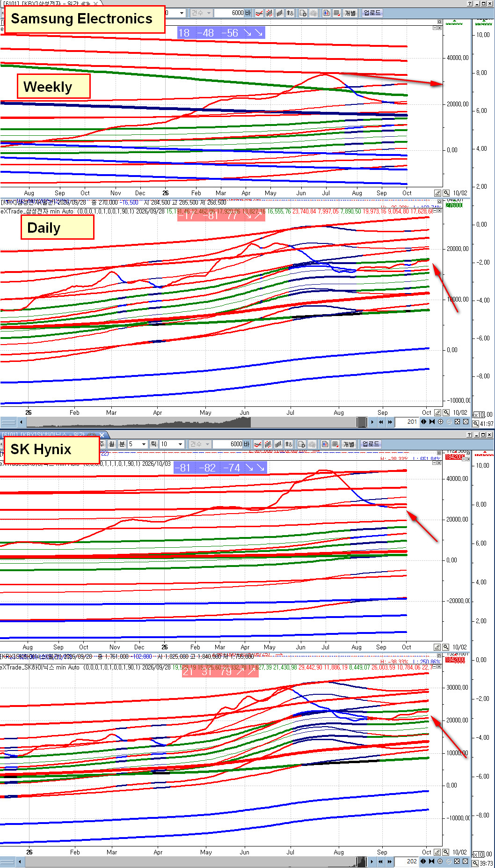Open 건수 dropdown in Samsung window toolbar
Image resolution: width=495 pixels, height=868 pixels.
click(x=201, y=13)
